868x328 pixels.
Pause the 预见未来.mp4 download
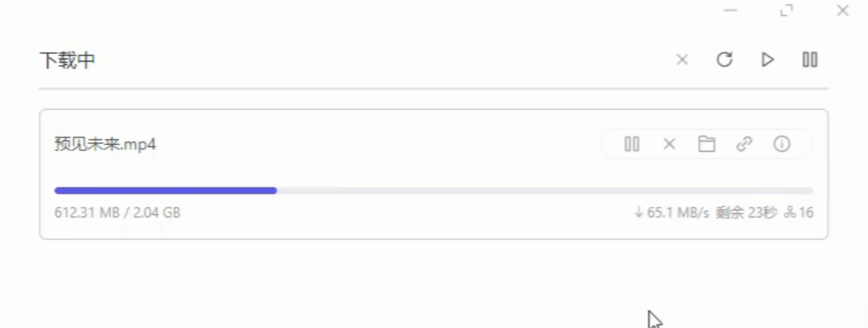coord(632,144)
